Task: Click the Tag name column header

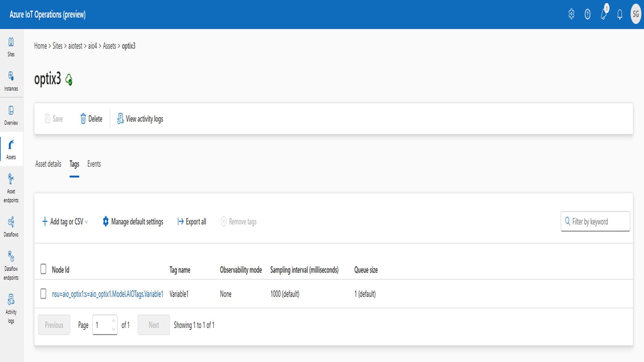Action: point(180,270)
